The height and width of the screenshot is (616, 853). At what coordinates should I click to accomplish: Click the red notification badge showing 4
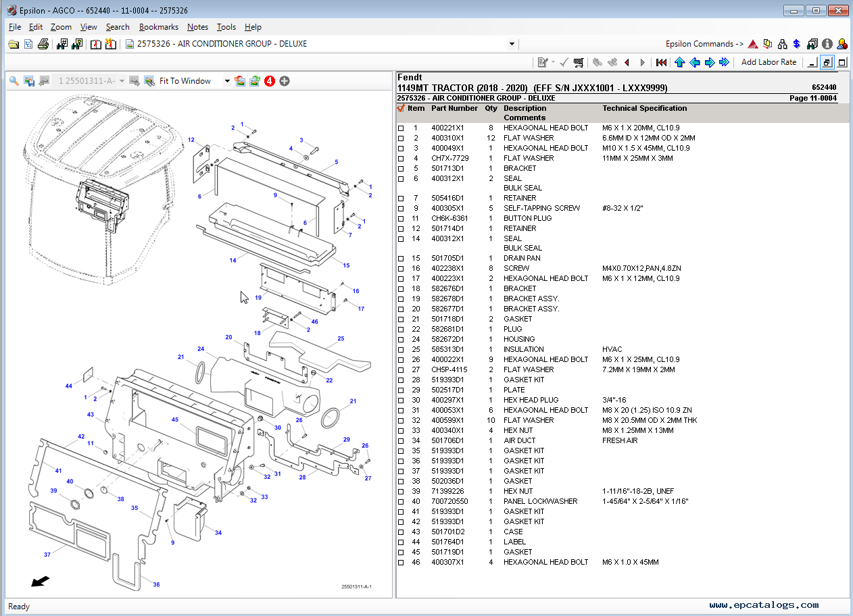(x=269, y=80)
